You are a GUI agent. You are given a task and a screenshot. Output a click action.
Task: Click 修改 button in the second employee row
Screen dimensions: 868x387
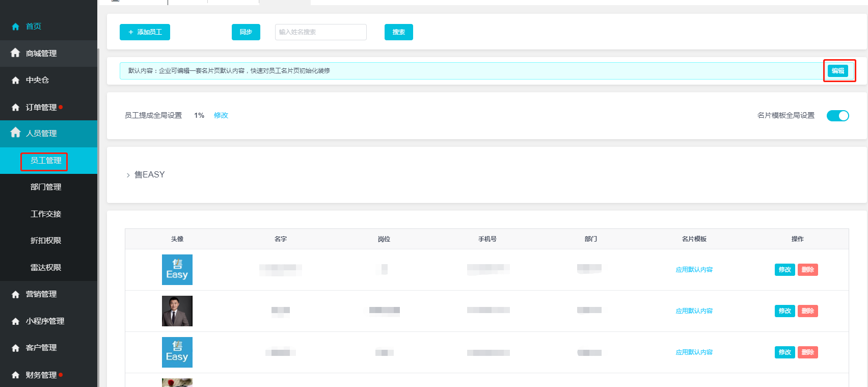785,311
